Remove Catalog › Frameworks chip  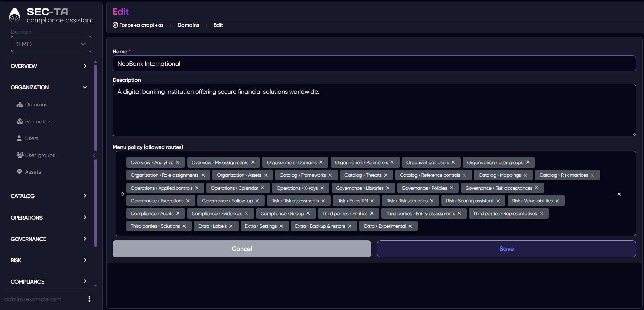(x=330, y=175)
